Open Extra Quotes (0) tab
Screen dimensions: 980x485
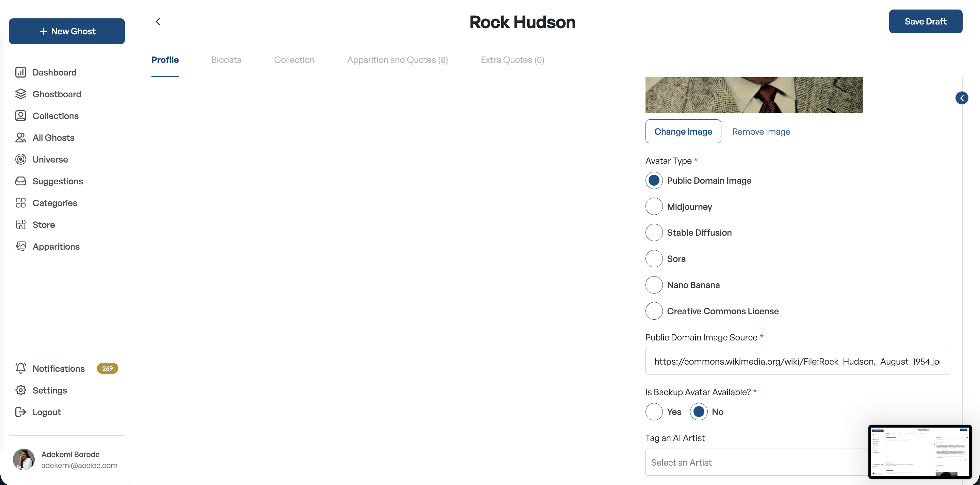pyautogui.click(x=512, y=60)
